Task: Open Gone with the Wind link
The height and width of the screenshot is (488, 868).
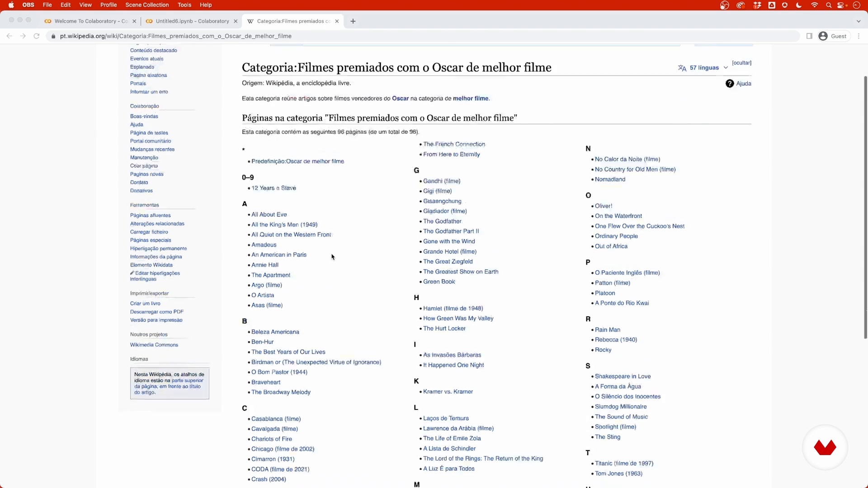Action: (449, 242)
